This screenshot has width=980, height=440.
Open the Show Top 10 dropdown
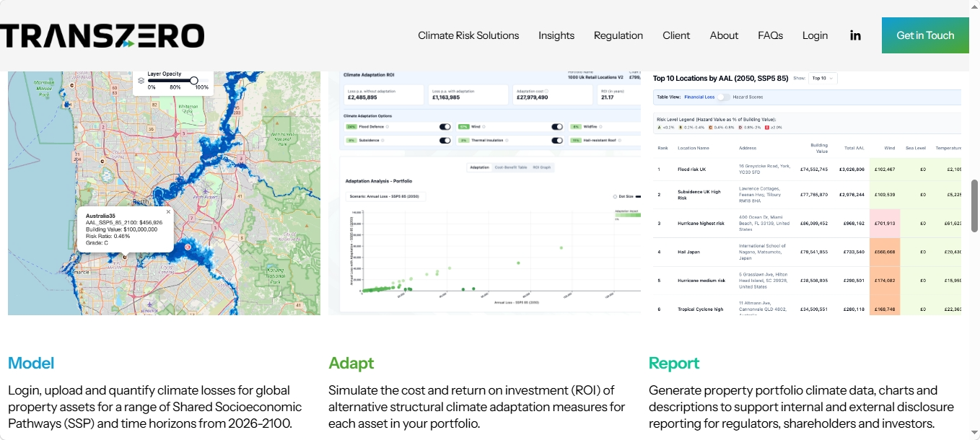click(823, 78)
